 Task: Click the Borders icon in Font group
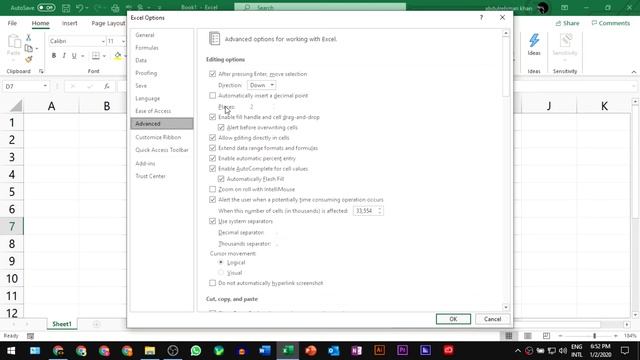[x=96, y=56]
